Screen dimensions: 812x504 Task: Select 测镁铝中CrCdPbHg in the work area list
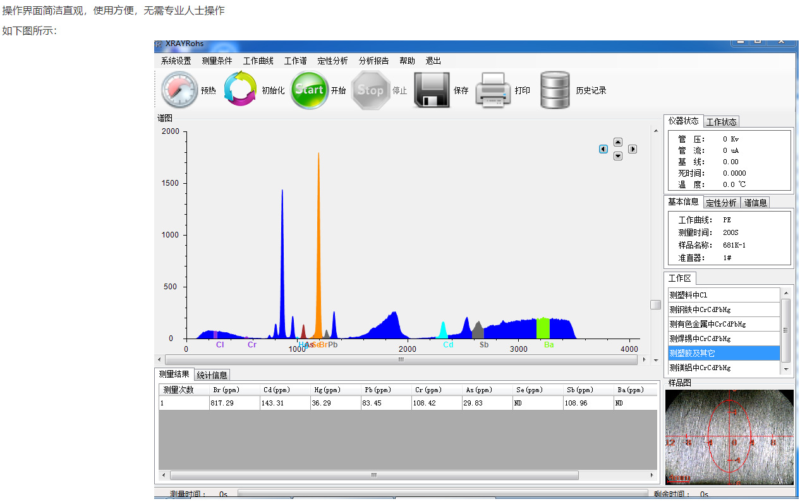coord(724,368)
